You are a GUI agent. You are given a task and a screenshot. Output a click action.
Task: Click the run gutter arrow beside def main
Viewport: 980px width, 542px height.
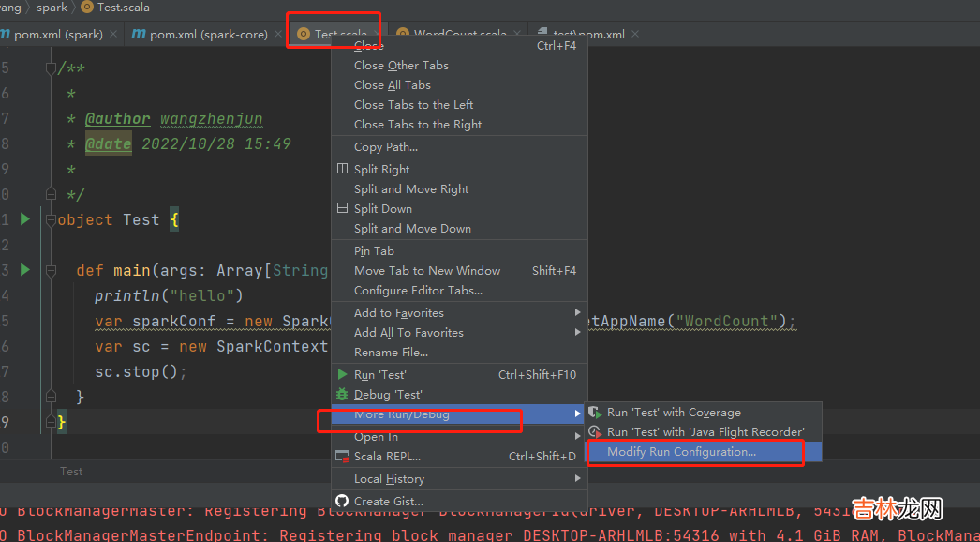point(25,270)
